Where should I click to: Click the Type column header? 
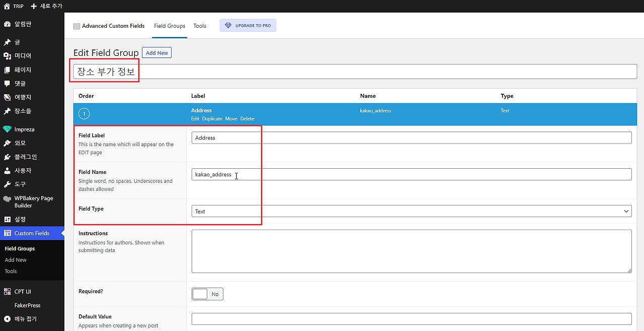point(507,96)
